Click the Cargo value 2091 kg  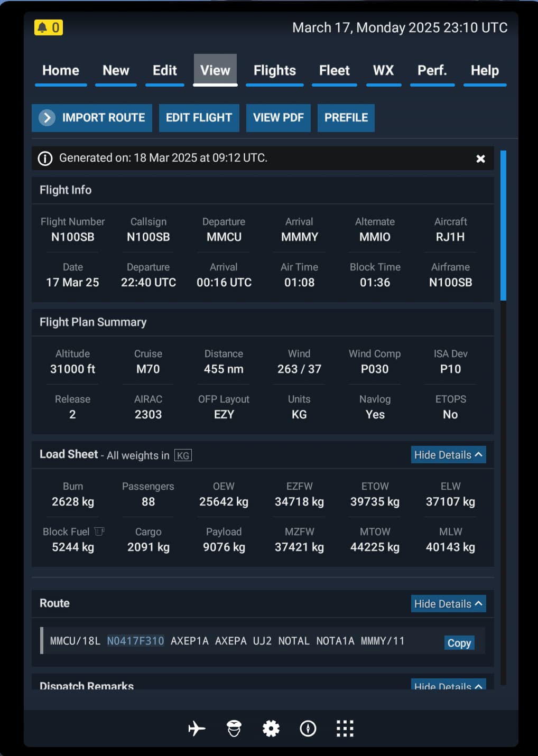tap(149, 547)
